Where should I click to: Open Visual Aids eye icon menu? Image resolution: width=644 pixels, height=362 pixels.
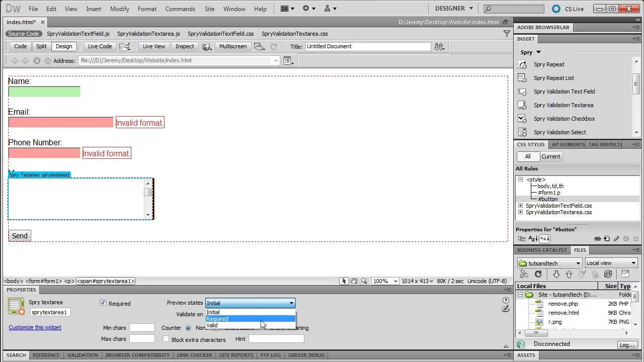click(x=260, y=46)
